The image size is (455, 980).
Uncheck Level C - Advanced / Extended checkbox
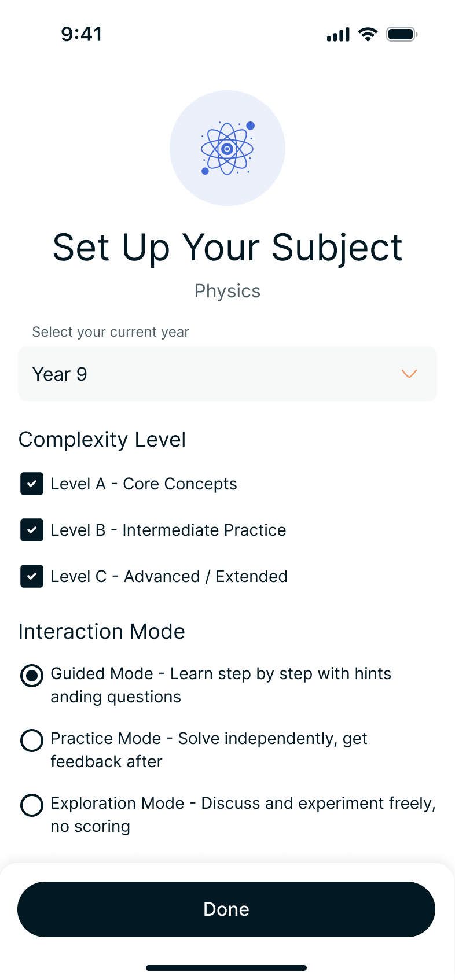coord(32,576)
